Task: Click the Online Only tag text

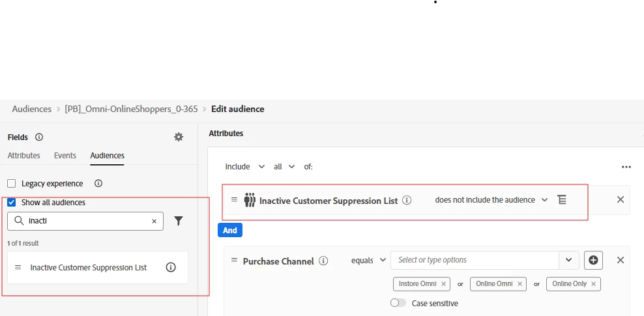Action: tap(569, 284)
